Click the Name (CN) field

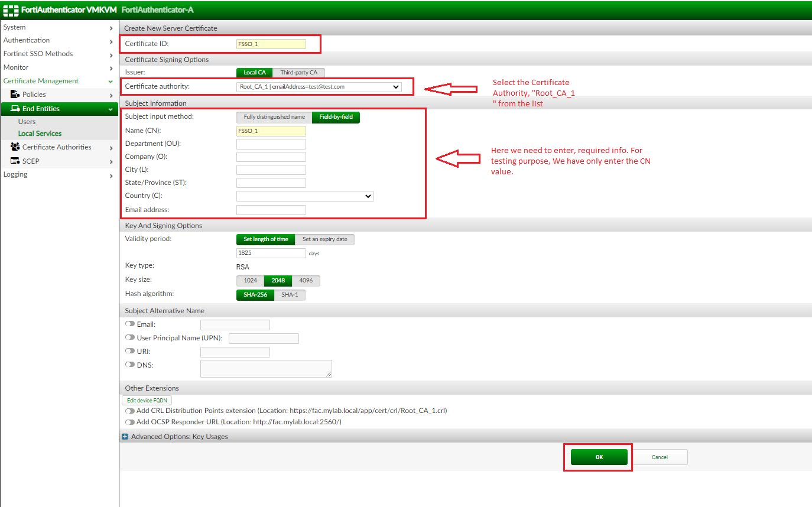tap(271, 131)
